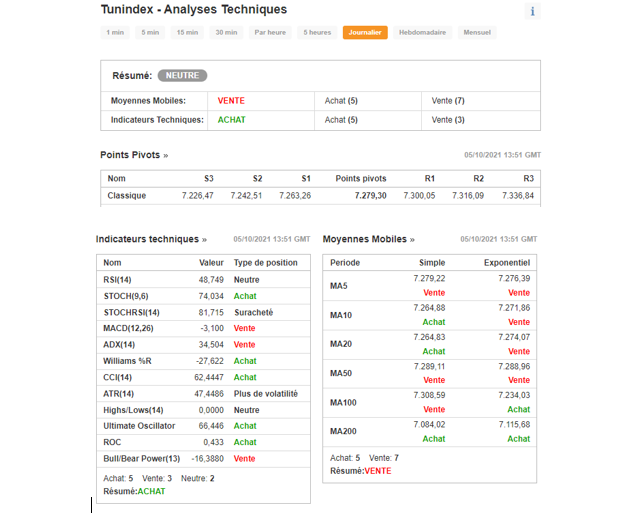628x515 pixels.
Task: Open the Moyennes Mobiles heading link
Action: 368,239
